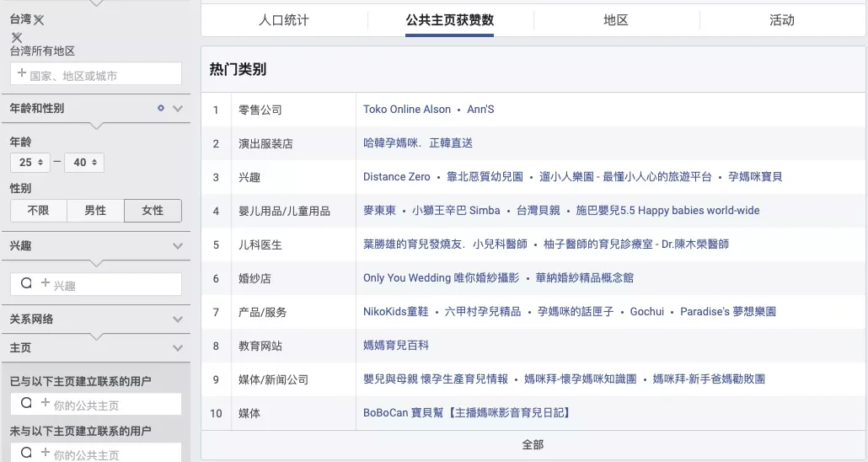The height and width of the screenshot is (462, 868).
Task: Remove the 台湾 location tag
Action: (x=38, y=20)
